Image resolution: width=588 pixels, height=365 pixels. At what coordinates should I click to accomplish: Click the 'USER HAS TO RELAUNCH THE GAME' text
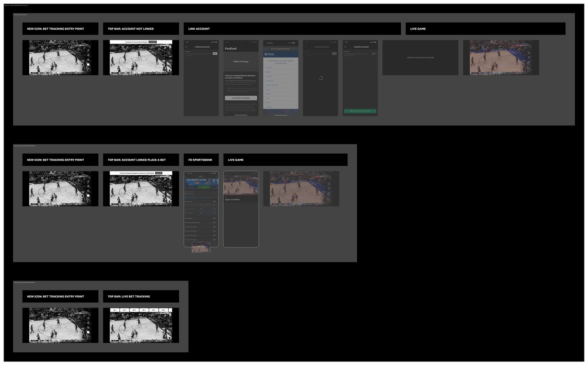pyautogui.click(x=420, y=57)
